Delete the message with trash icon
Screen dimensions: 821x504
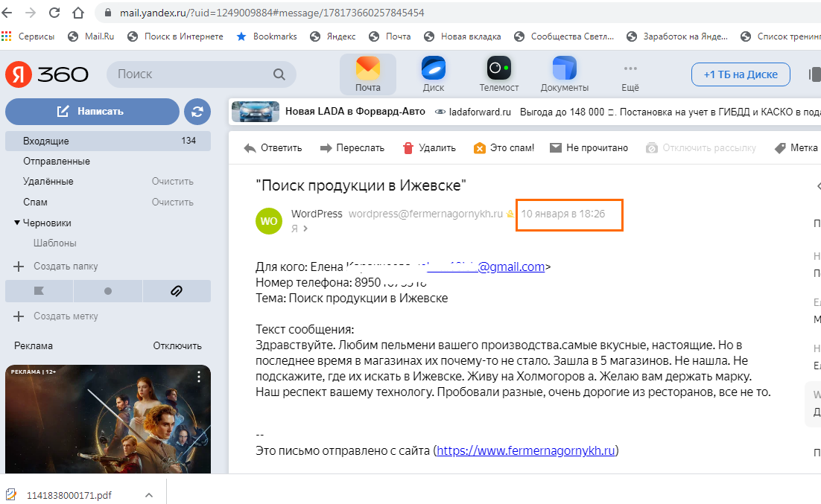point(408,148)
